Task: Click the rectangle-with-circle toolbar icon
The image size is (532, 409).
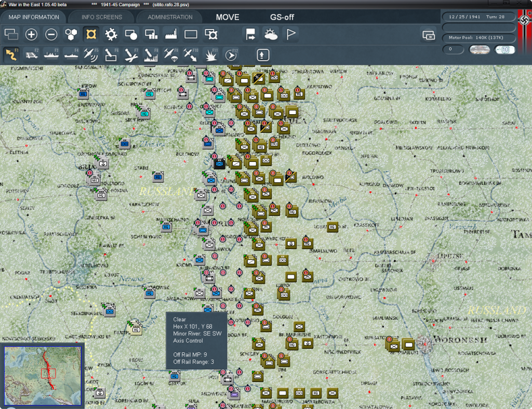Action: click(x=131, y=34)
